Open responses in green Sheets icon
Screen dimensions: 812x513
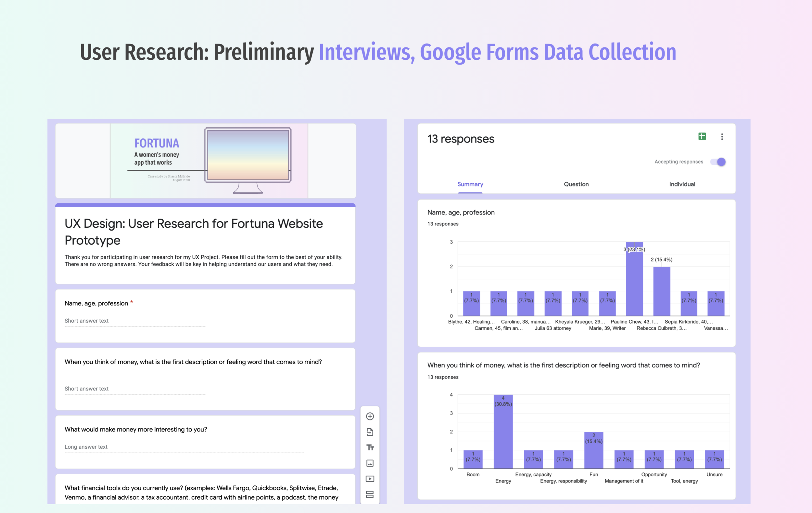tap(702, 136)
